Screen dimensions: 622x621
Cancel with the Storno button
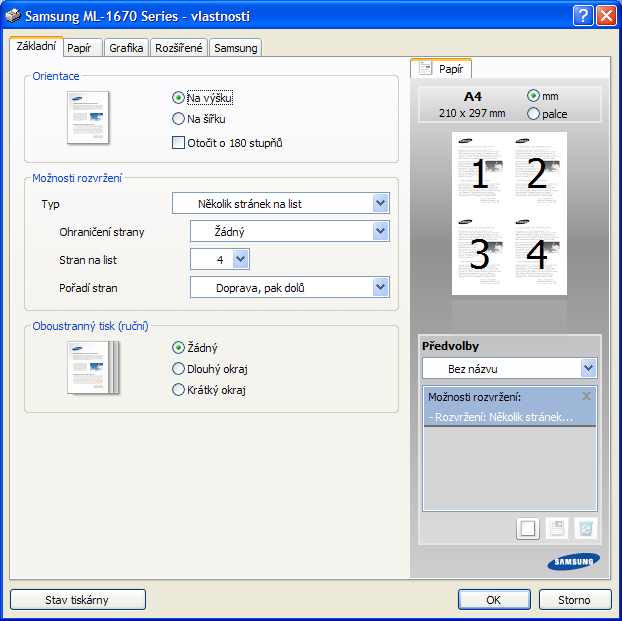[x=574, y=600]
